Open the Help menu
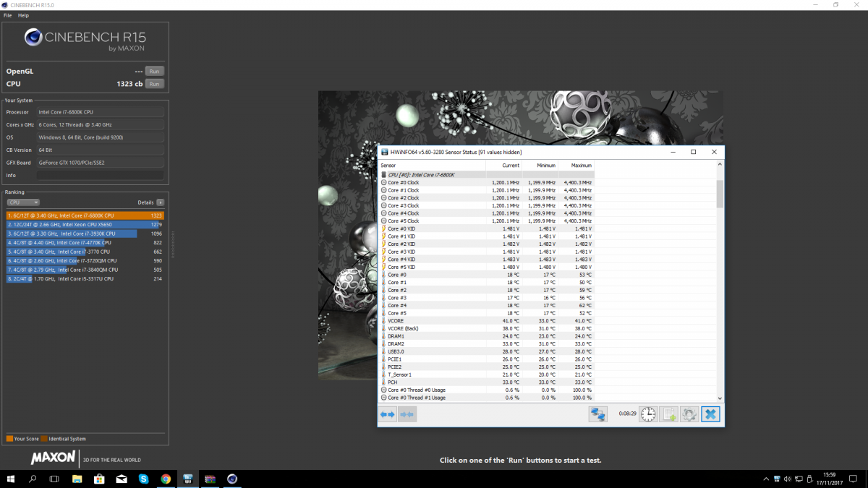The width and height of the screenshot is (868, 488). tap(24, 15)
